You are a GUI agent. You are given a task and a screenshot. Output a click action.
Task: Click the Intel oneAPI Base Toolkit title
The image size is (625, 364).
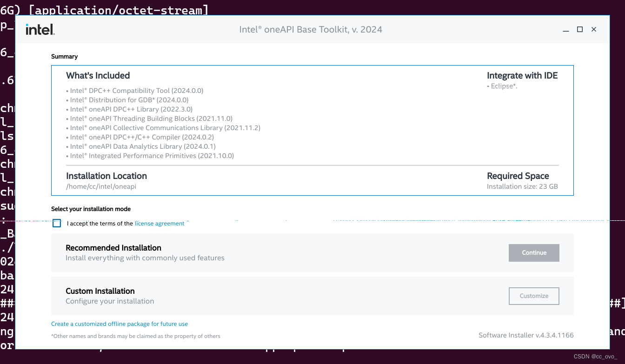tap(311, 29)
